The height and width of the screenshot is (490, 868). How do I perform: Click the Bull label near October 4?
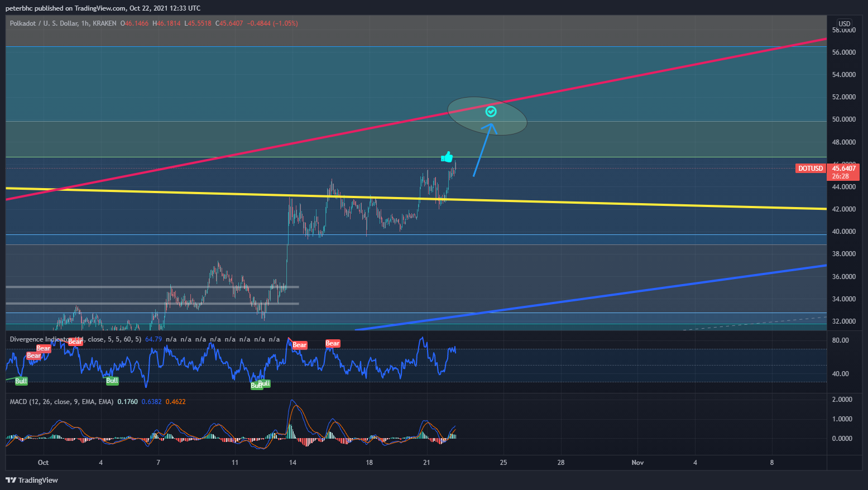click(112, 381)
